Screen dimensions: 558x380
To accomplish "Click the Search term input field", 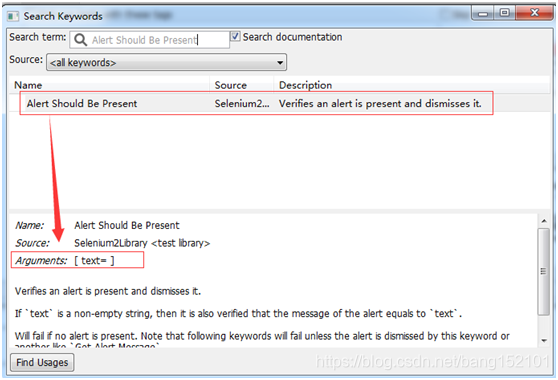I will click(149, 39).
